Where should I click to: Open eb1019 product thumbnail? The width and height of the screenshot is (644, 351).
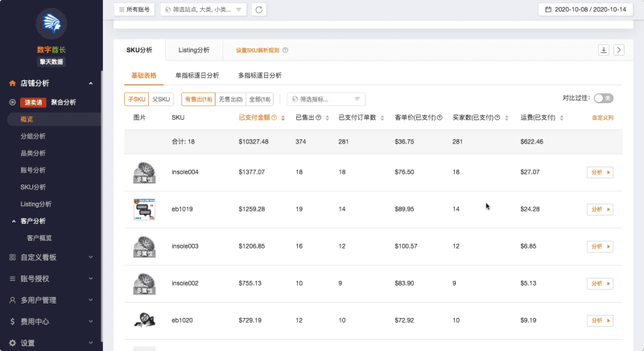144,209
